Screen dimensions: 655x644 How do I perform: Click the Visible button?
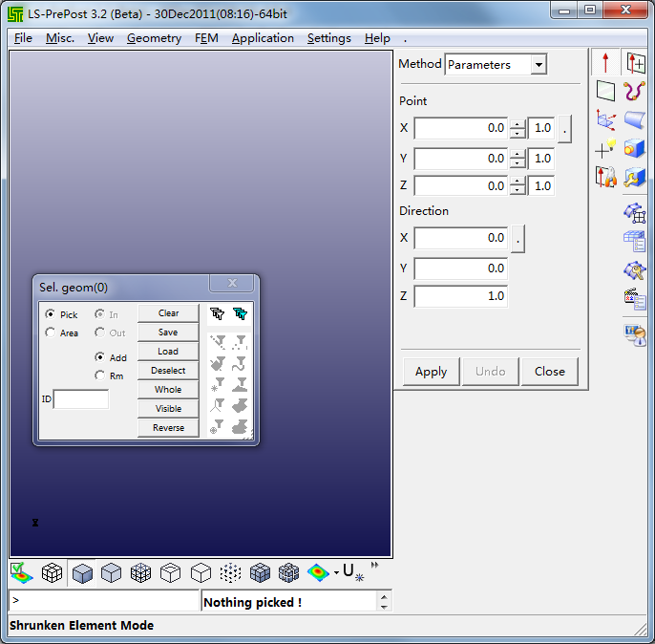pyautogui.click(x=168, y=408)
